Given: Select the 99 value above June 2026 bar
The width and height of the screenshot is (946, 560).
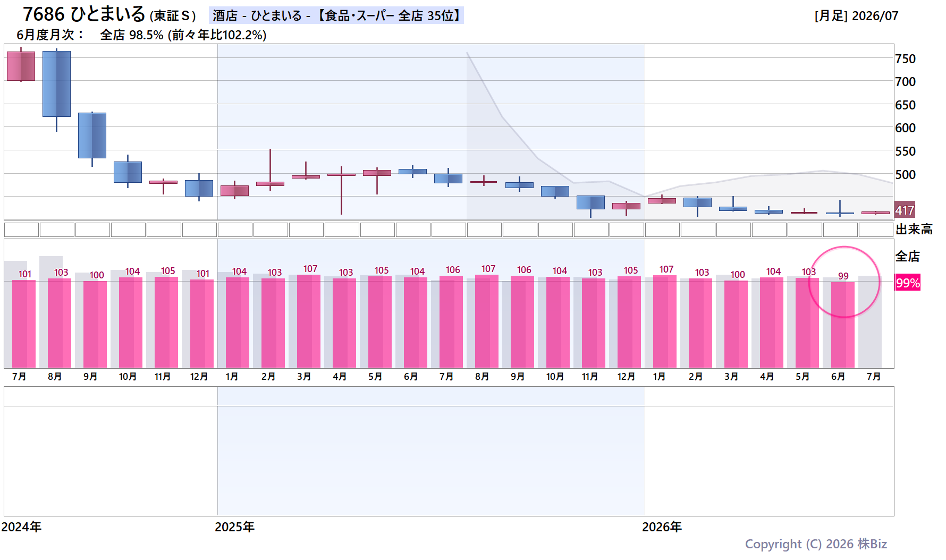Looking at the screenshot, I should pyautogui.click(x=843, y=276).
